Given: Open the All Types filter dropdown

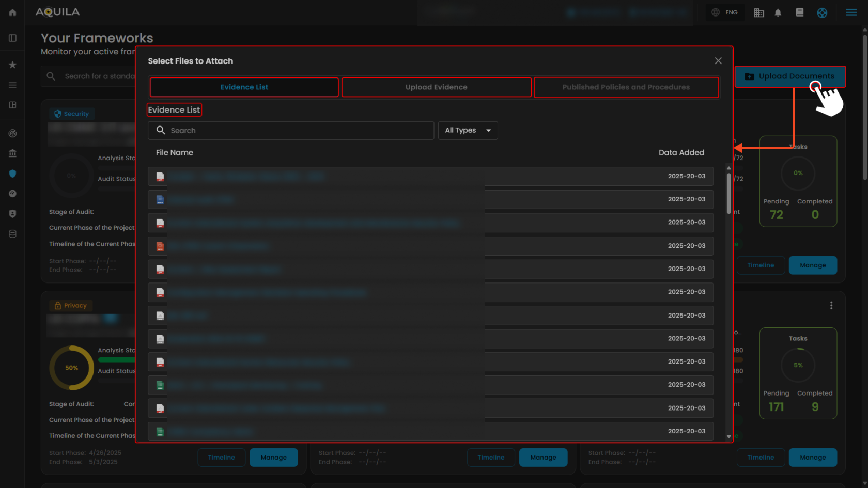Looking at the screenshot, I should coord(468,130).
